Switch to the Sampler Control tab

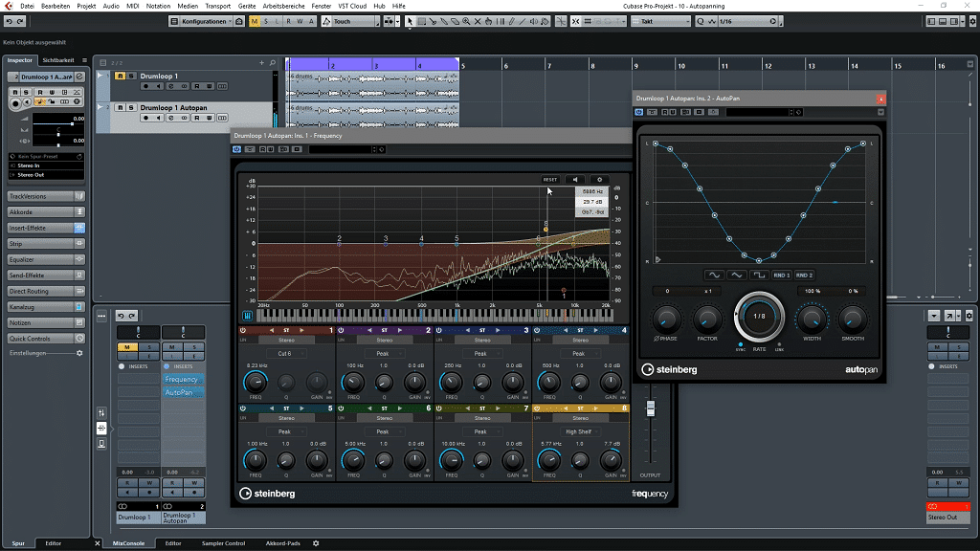(223, 543)
